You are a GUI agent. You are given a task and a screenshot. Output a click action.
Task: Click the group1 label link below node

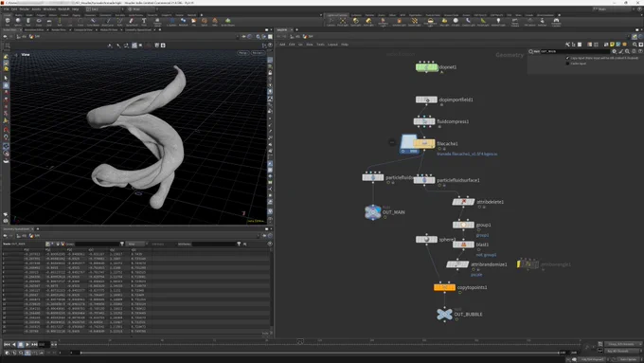(x=482, y=235)
